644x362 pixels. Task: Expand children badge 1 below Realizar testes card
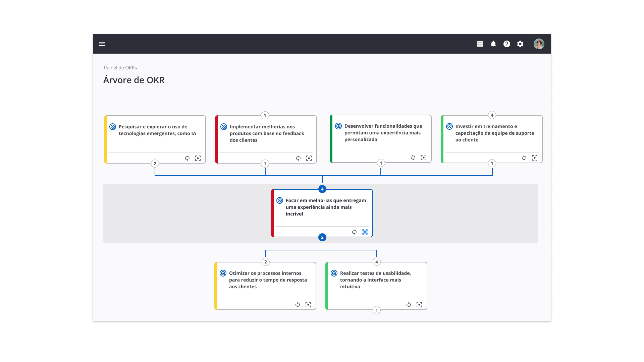coord(377,310)
